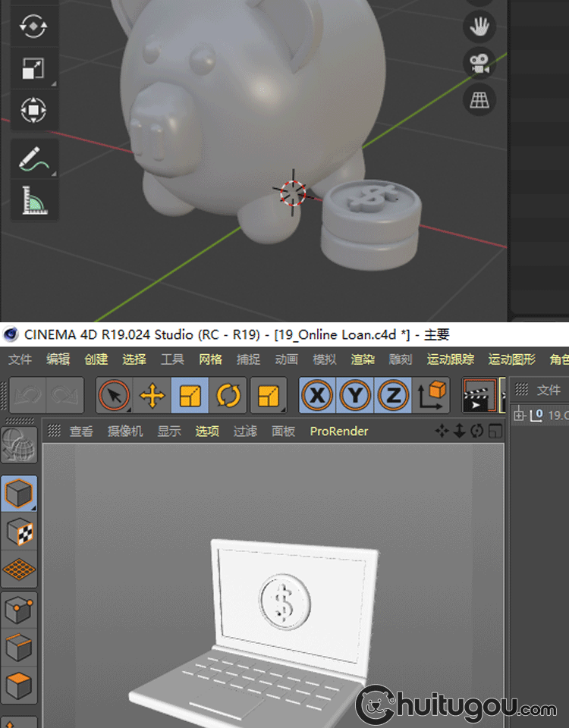Toggle X axis lock

click(318, 396)
